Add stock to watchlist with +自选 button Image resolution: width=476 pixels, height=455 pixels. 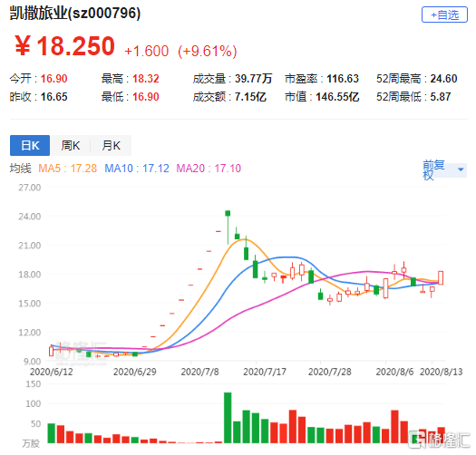(x=444, y=15)
